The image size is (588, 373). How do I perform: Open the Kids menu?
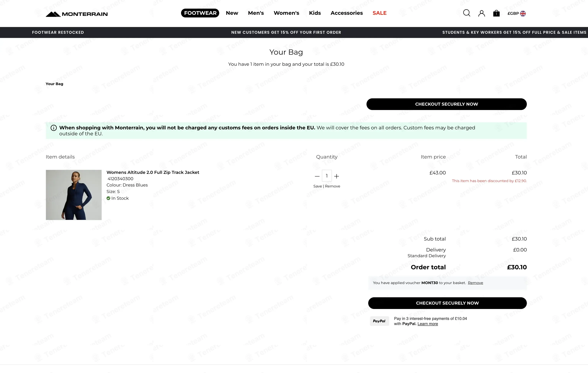tap(315, 13)
